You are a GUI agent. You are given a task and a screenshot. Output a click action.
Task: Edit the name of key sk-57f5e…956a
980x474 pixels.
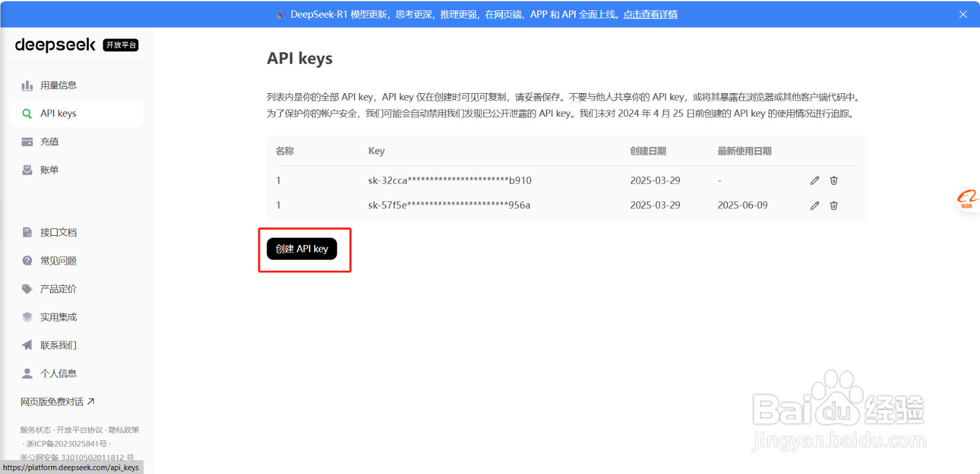(x=815, y=206)
